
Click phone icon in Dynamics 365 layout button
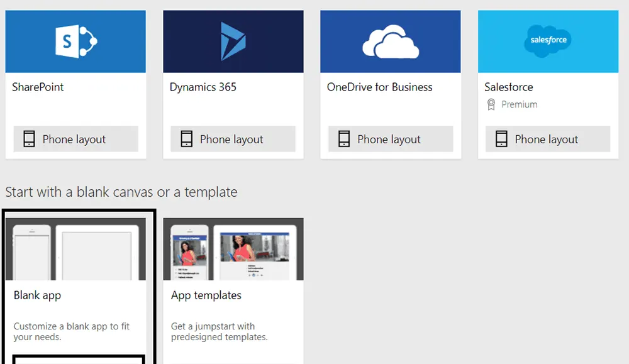pos(187,139)
